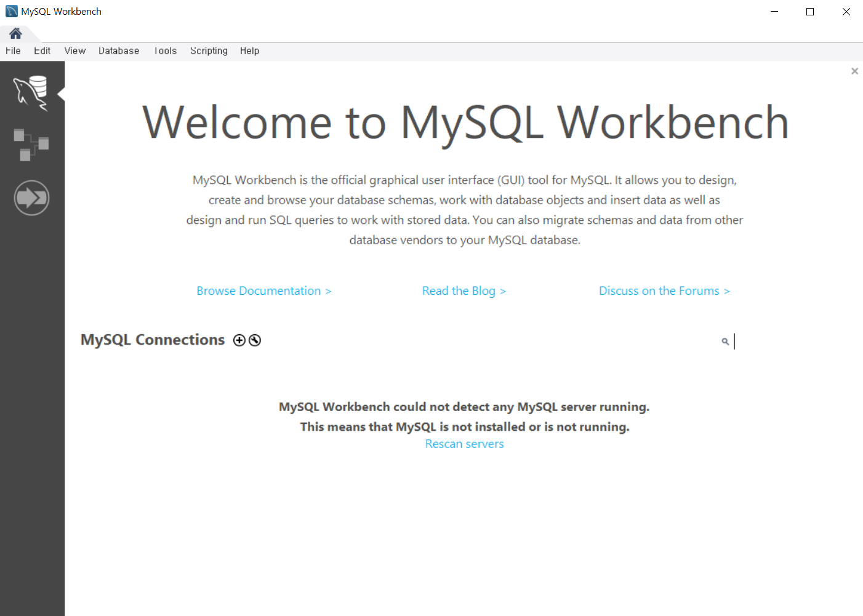Open manage connections wrench icon
863x616 pixels.
pos(255,340)
